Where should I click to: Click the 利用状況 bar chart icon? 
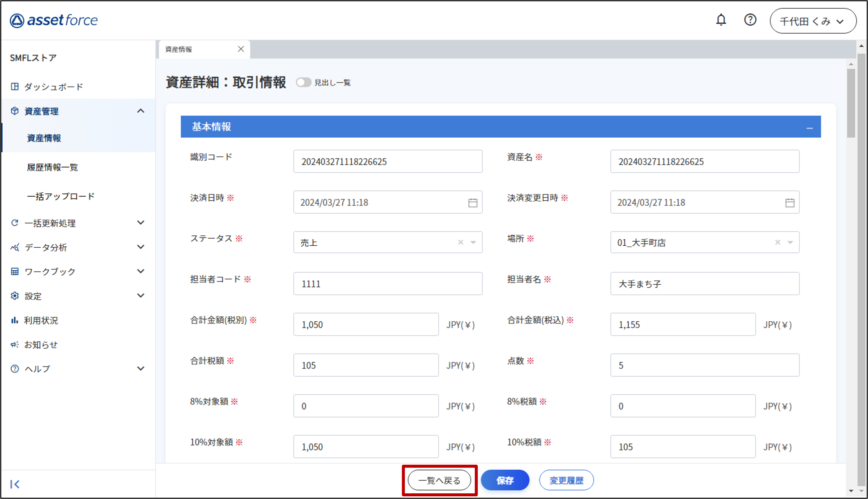14,321
